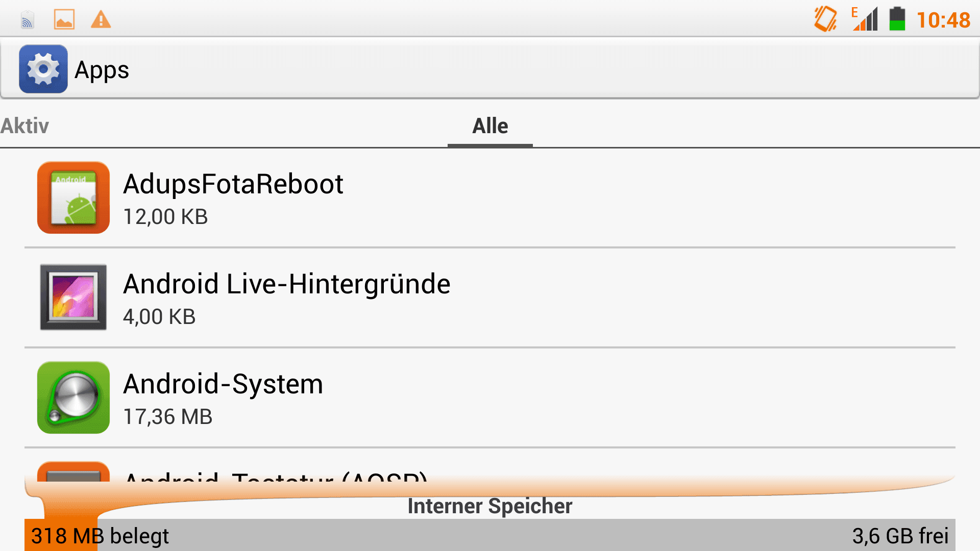980x551 pixels.
Task: Open Android Live-Hintergründe app entry
Action: click(x=490, y=298)
